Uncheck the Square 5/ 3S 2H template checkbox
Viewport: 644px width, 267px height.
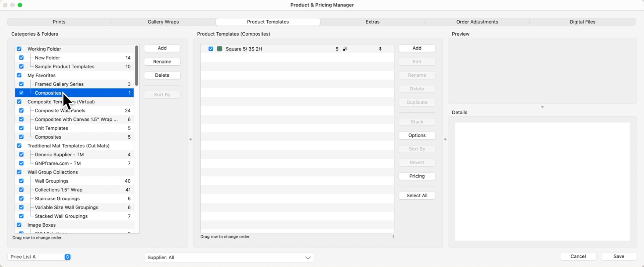click(211, 49)
